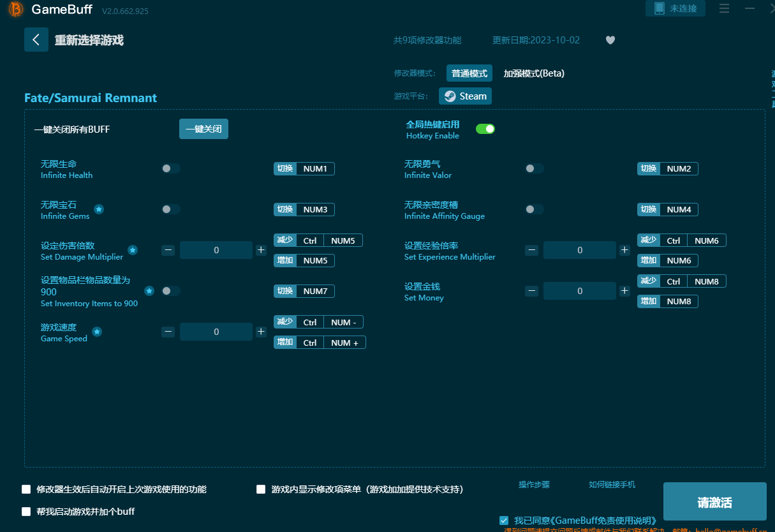Click the star icon beside Set Damage Multiplier

pyautogui.click(x=133, y=250)
